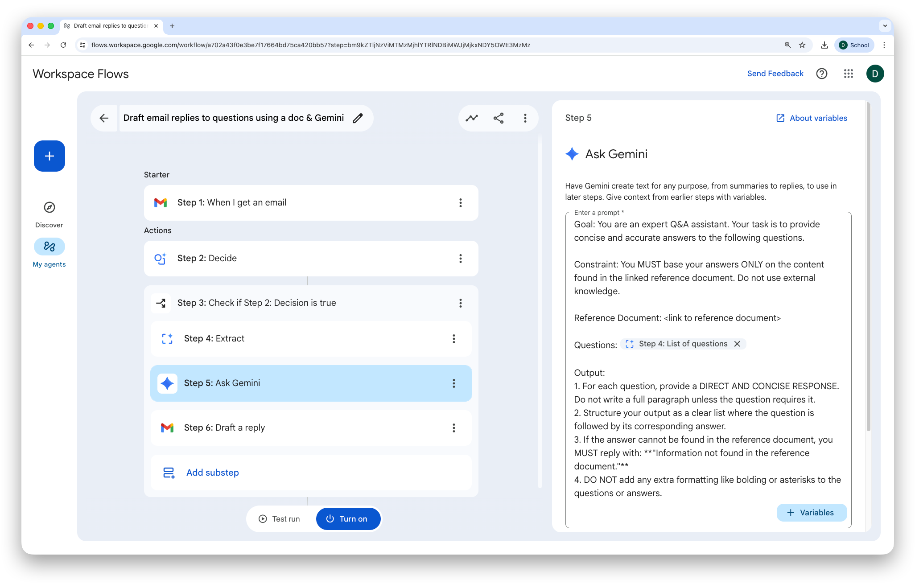Click the share flow icon
The width and height of the screenshot is (915, 588).
(499, 118)
